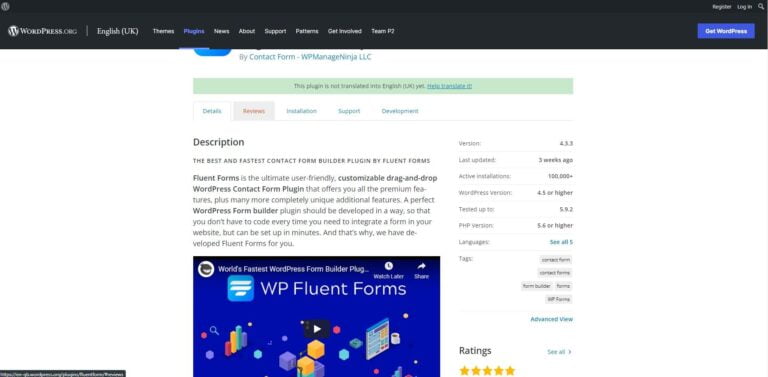Click the 'forms' tag
This screenshot has height=377, width=768.
[563, 286]
